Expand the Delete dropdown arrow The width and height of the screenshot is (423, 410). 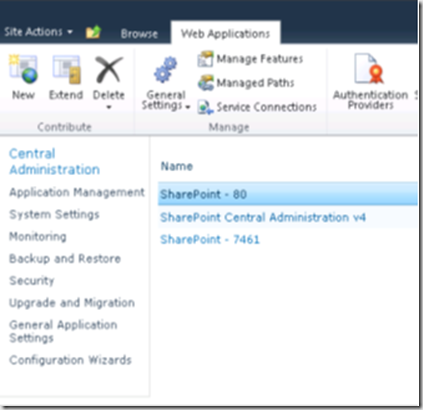click(109, 107)
